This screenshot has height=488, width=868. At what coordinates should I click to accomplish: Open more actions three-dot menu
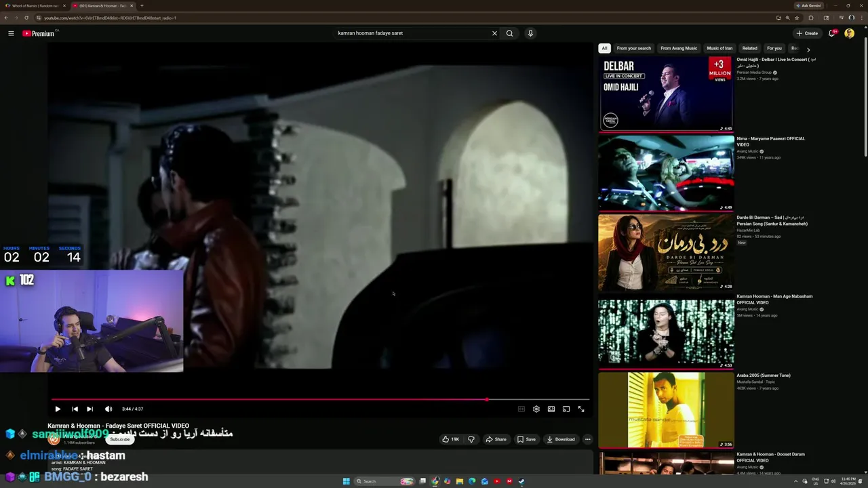(587, 439)
